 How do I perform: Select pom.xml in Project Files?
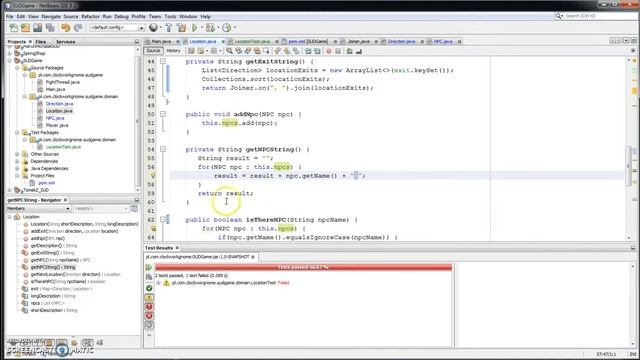pyautogui.click(x=46, y=183)
